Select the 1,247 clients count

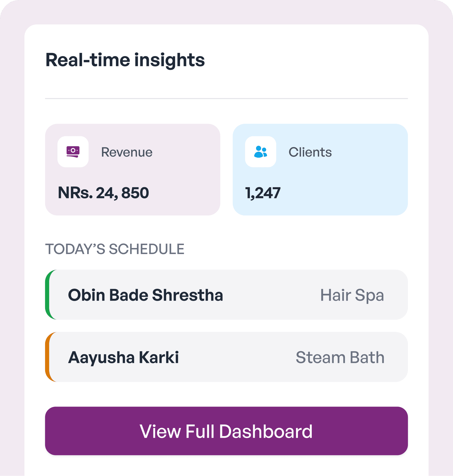[x=263, y=193]
